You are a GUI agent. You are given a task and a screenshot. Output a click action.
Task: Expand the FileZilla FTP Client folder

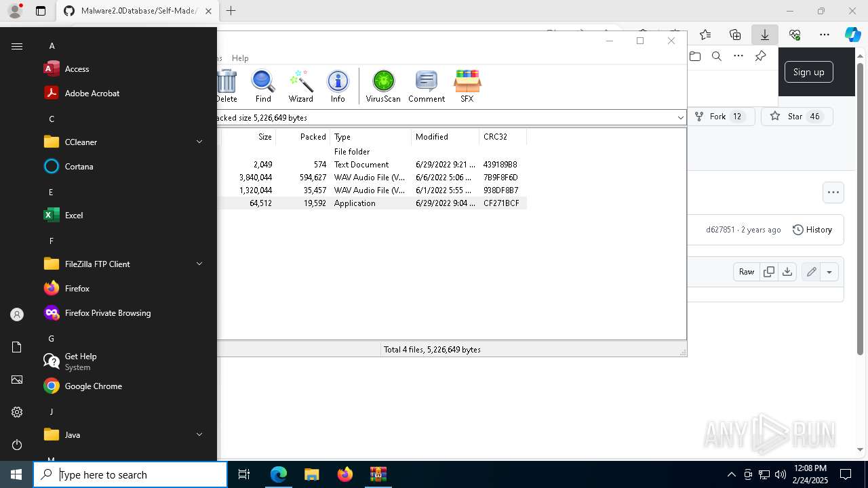click(125, 264)
